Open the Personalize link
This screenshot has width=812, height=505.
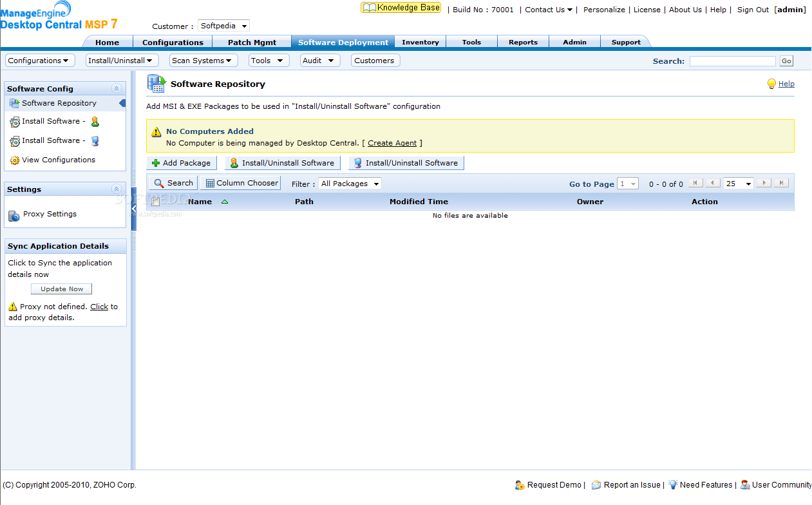[x=604, y=10]
